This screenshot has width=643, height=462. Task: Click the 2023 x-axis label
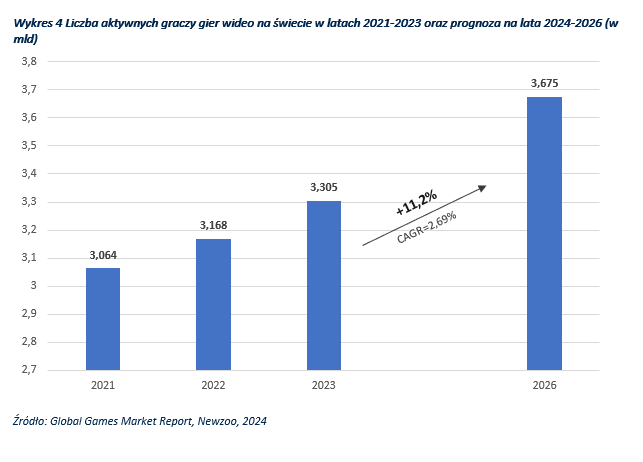pos(323,384)
